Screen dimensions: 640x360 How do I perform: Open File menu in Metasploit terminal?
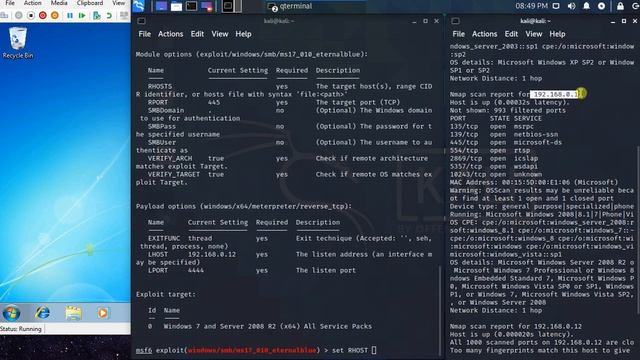pos(144,34)
